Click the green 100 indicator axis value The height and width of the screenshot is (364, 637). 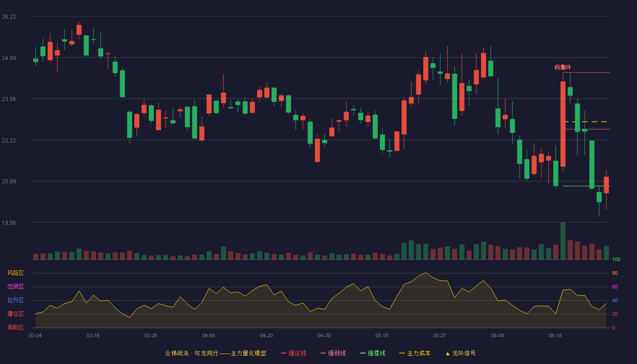pyautogui.click(x=616, y=260)
